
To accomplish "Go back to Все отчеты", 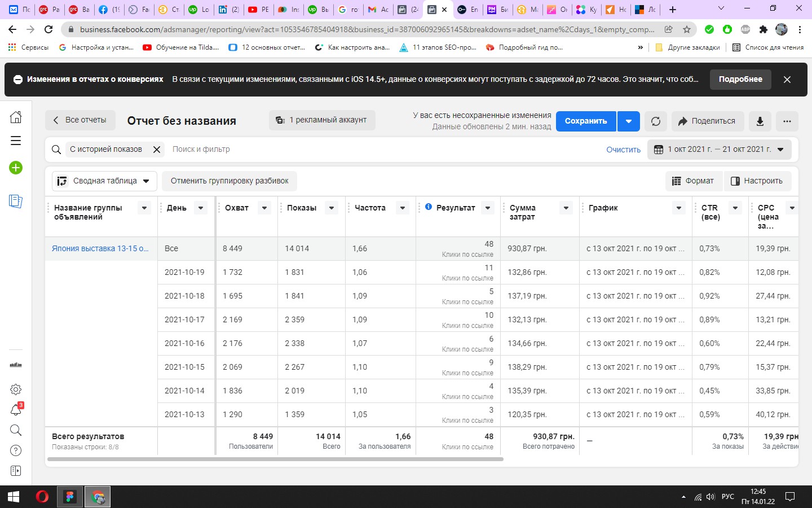I will click(80, 120).
